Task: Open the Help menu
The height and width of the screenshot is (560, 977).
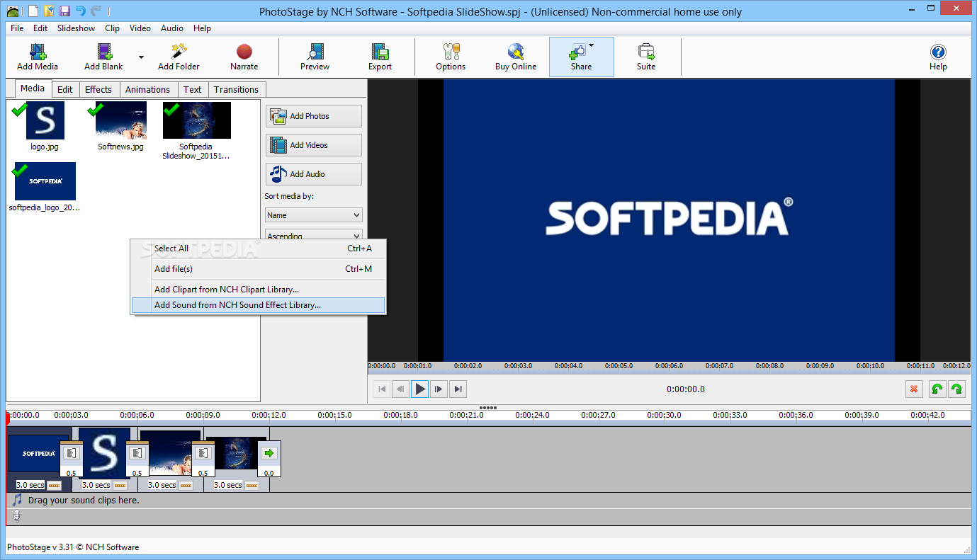Action: point(202,28)
